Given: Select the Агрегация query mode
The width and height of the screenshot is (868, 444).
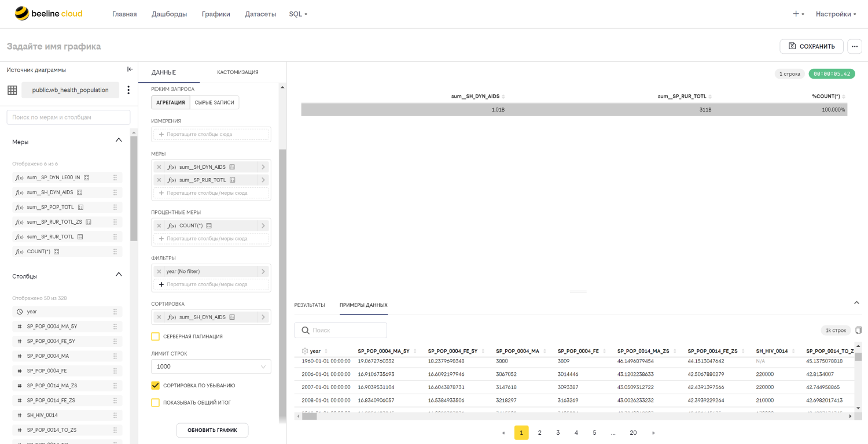Looking at the screenshot, I should 170,102.
